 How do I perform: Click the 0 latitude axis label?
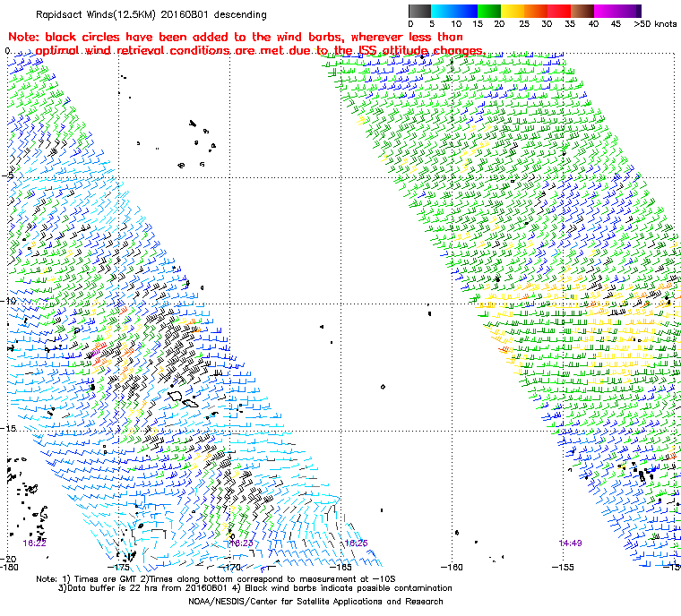tap(7, 51)
